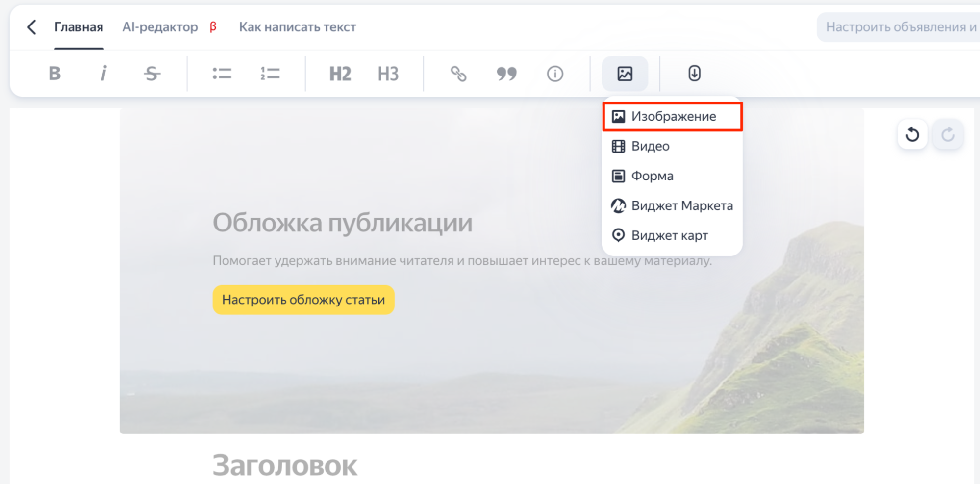980x484 pixels.
Task: Toggle bold text formatting
Action: [55, 74]
